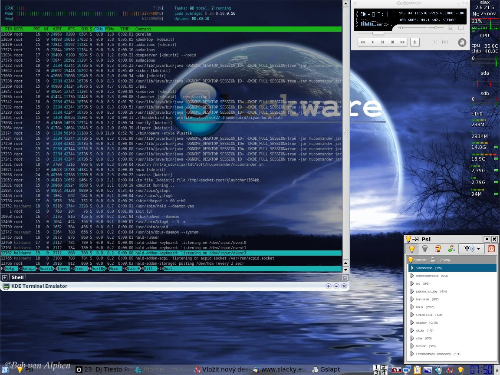
Task: Click the desktop pager on the panel
Action: 380,370
